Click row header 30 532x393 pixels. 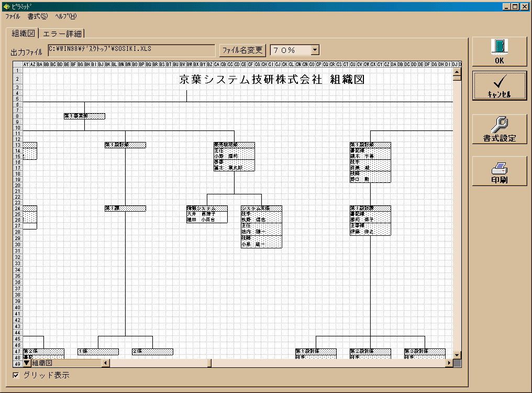tap(18, 245)
